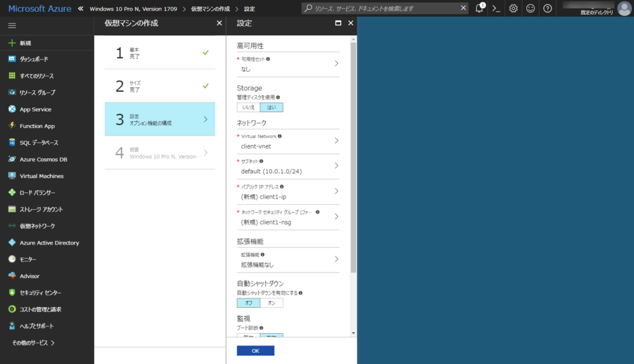Open the ロード バランサー icon

[12, 193]
